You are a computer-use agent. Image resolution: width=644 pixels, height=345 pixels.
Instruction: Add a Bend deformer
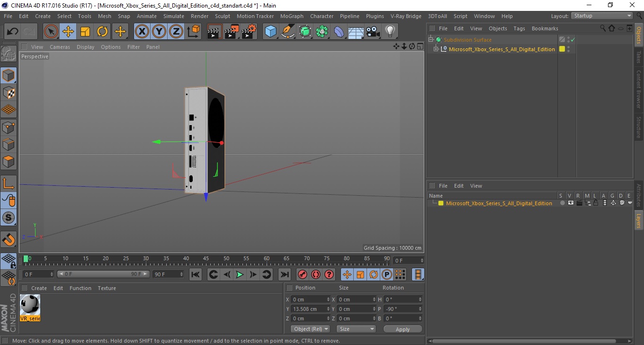339,32
